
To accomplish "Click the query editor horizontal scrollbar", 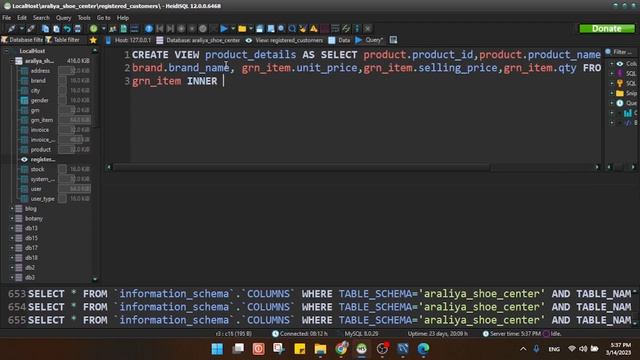I will (301, 167).
